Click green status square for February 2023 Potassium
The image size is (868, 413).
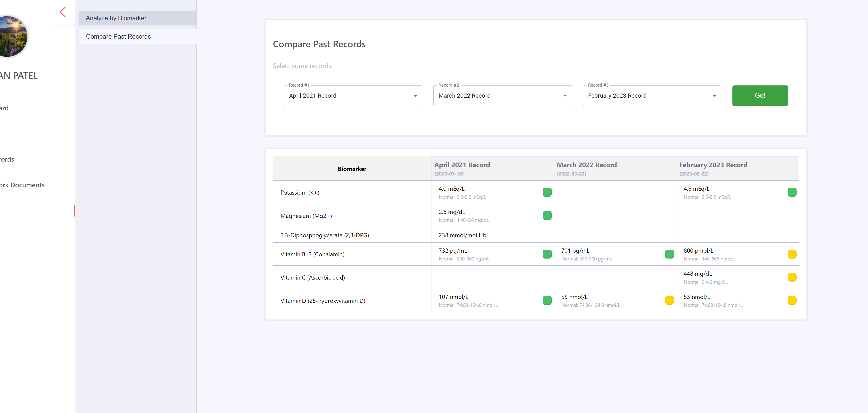(791, 192)
